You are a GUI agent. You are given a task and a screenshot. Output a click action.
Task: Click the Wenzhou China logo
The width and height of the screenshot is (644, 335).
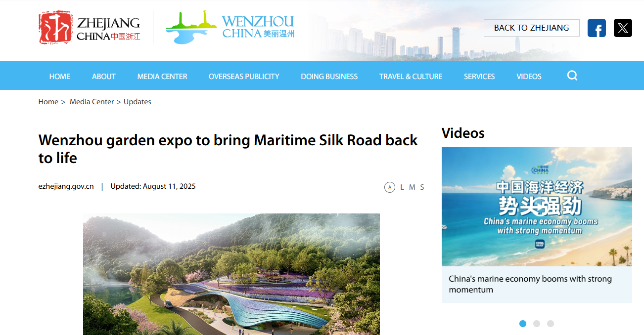click(230, 28)
